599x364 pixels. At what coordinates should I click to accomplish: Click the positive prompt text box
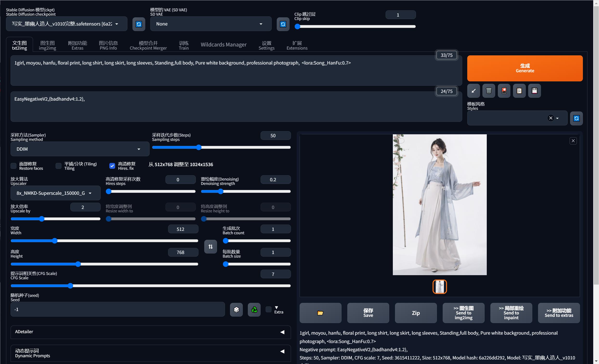click(236, 71)
